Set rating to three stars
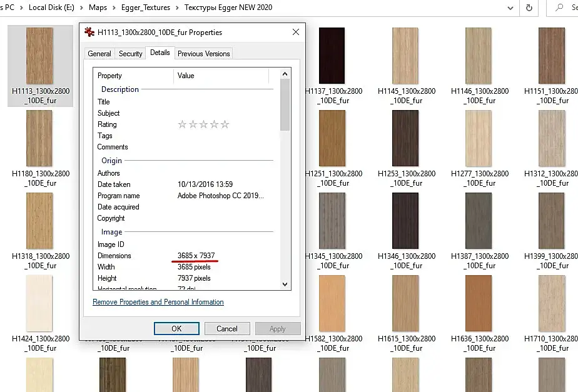The image size is (578, 392). [203, 124]
